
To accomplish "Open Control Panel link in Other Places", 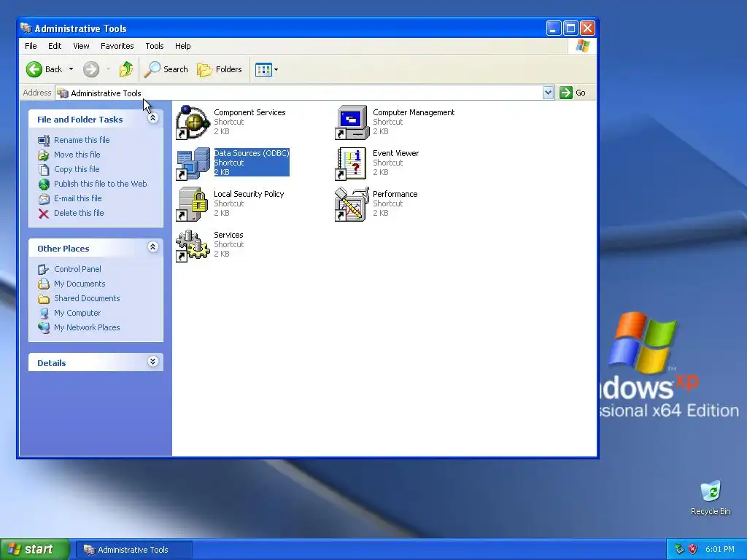I will (77, 270).
